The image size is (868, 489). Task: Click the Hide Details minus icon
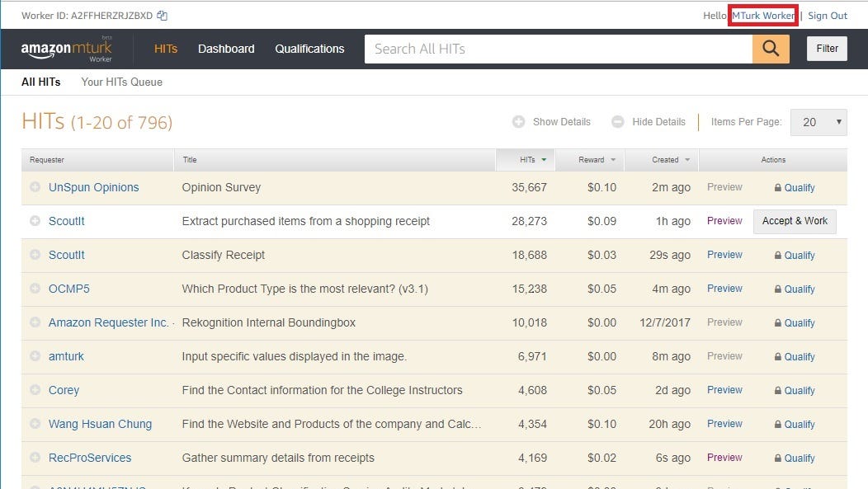[618, 122]
